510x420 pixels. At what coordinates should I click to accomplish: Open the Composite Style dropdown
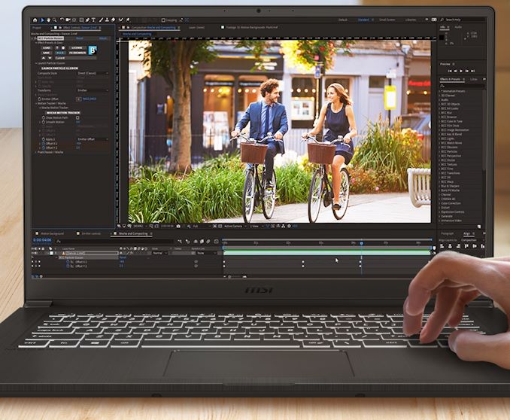click(92, 73)
